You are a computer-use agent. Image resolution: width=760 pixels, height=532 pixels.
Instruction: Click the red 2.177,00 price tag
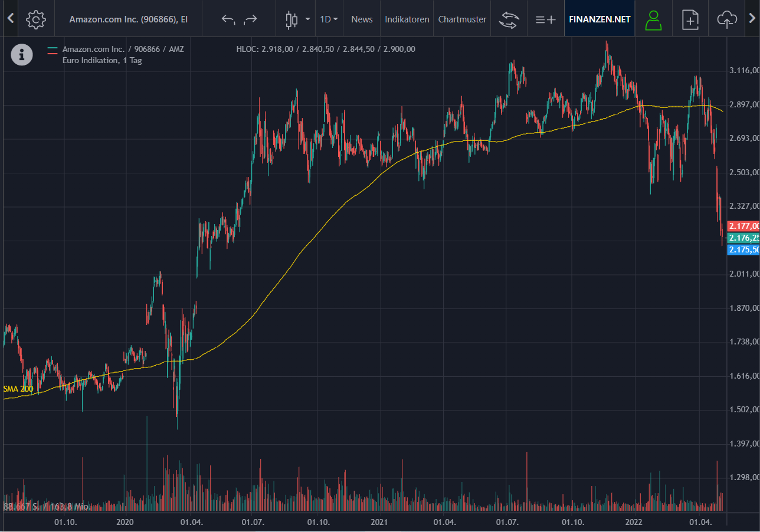point(743,226)
